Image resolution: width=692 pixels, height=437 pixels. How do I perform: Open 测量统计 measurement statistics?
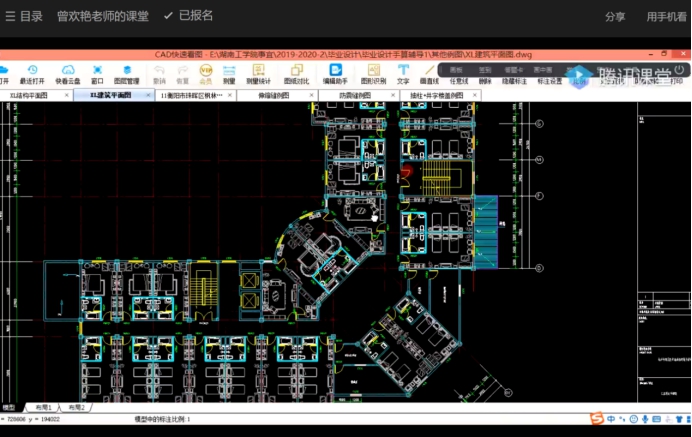[259, 73]
